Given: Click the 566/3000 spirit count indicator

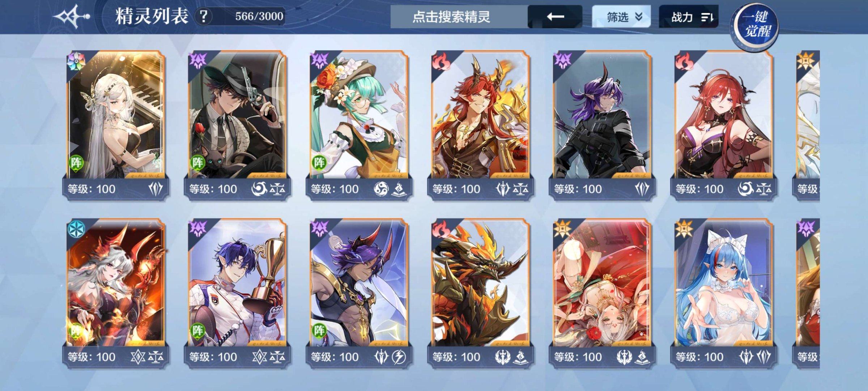Looking at the screenshot, I should (259, 16).
